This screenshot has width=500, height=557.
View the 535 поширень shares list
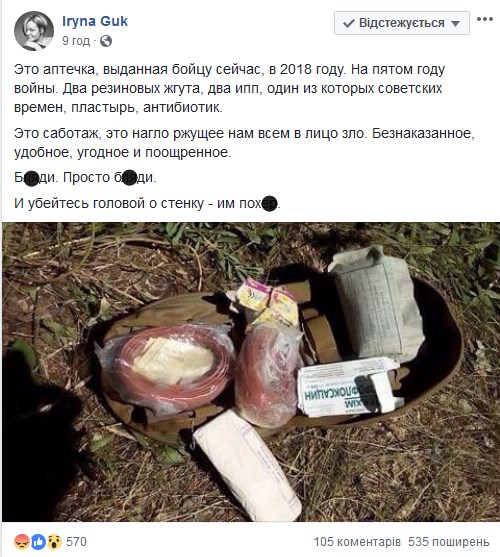(x=449, y=542)
